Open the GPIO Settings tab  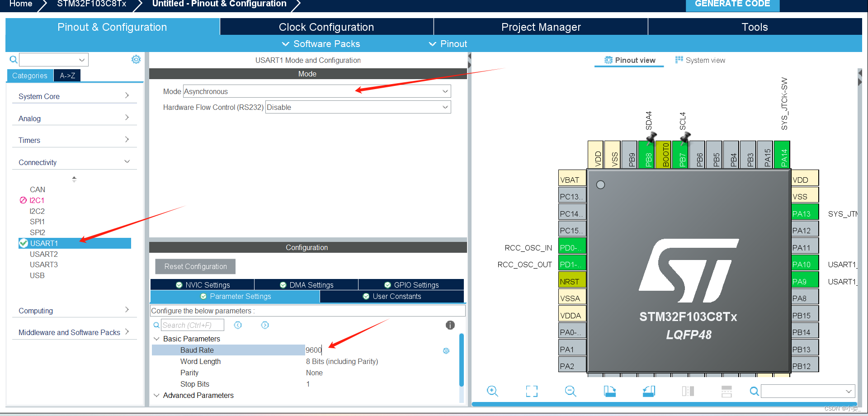click(411, 285)
